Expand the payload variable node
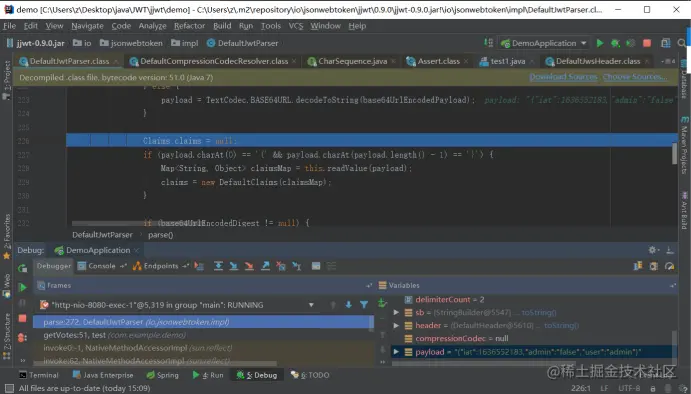Screen dimensions: 691x394 396,352
